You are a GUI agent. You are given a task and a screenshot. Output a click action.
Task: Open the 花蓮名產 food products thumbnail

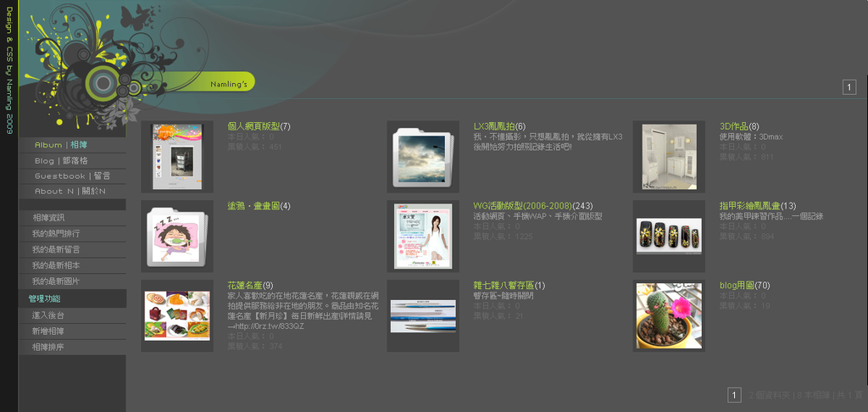click(x=177, y=315)
